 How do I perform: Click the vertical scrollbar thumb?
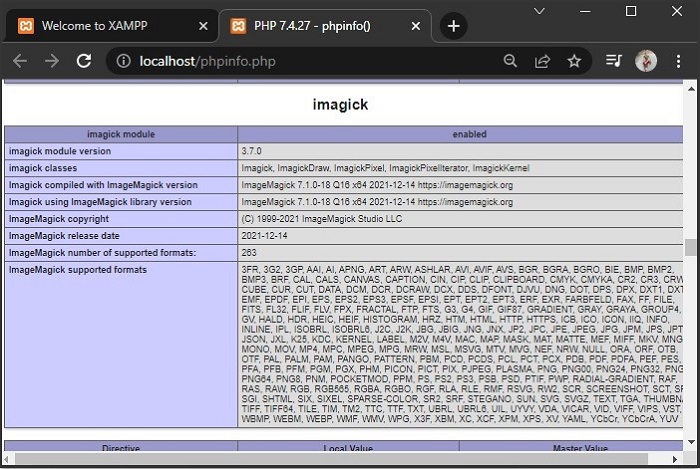[691, 248]
